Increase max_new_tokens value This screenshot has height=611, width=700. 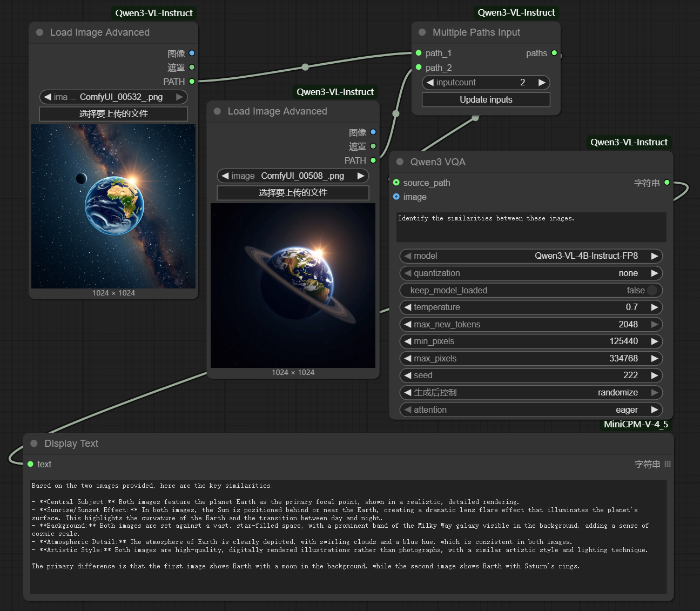[x=655, y=325]
